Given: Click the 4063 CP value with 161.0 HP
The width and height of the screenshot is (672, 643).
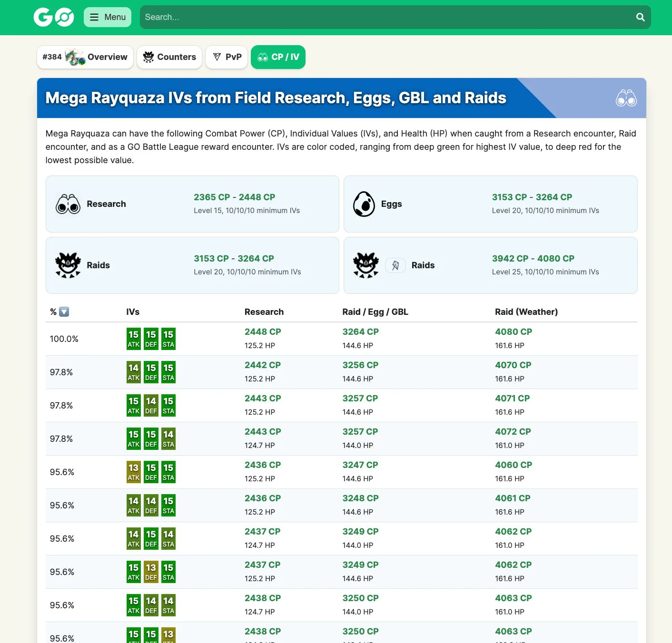Looking at the screenshot, I should tap(514, 598).
